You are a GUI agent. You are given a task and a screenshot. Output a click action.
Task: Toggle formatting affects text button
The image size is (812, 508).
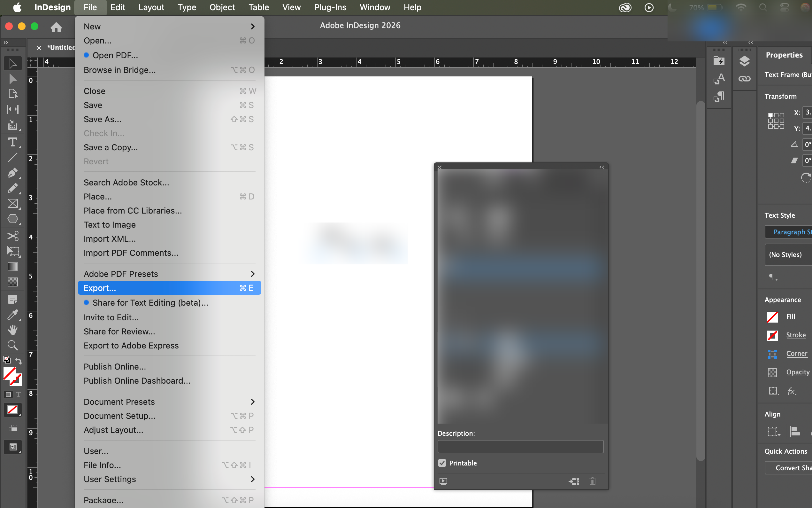19,395
